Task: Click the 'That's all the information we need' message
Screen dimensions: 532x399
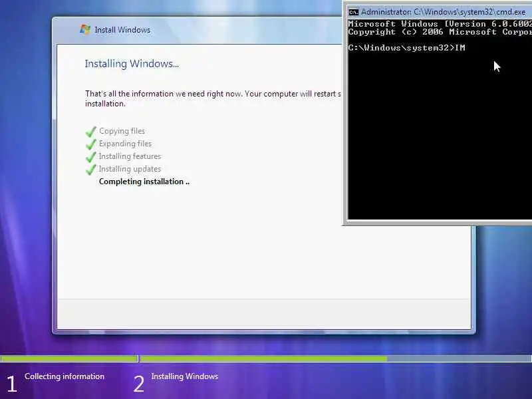Action: (x=213, y=98)
